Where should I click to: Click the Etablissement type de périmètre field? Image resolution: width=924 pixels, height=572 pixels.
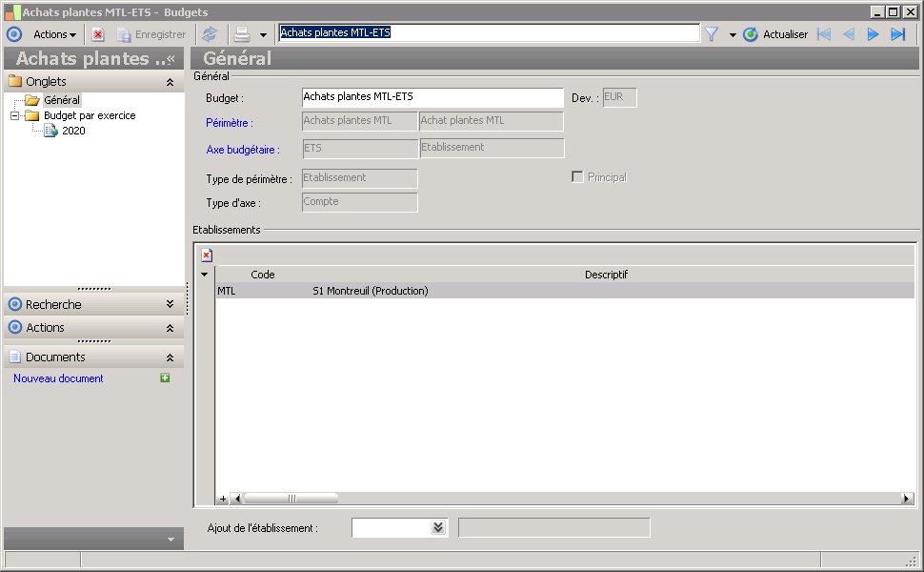tap(359, 178)
